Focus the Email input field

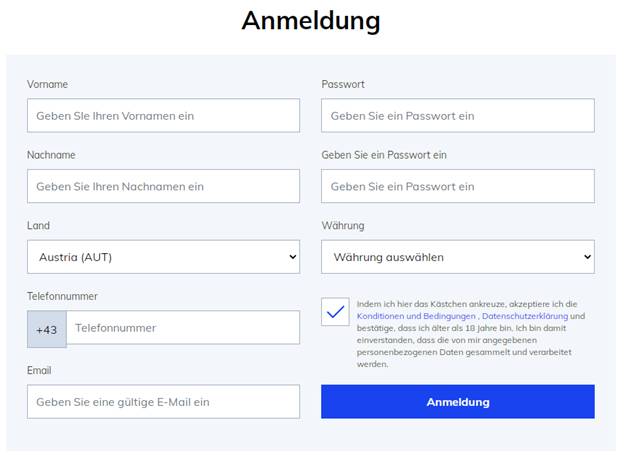pos(164,402)
